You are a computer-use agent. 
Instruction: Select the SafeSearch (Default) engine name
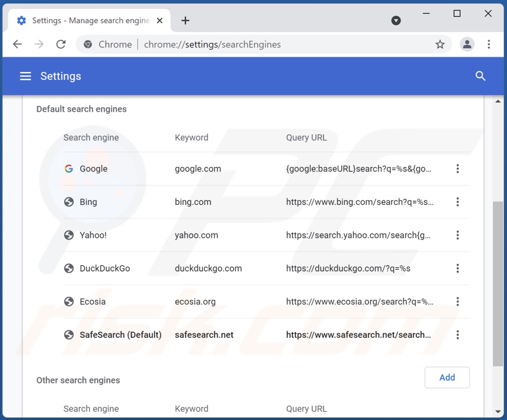click(x=121, y=335)
